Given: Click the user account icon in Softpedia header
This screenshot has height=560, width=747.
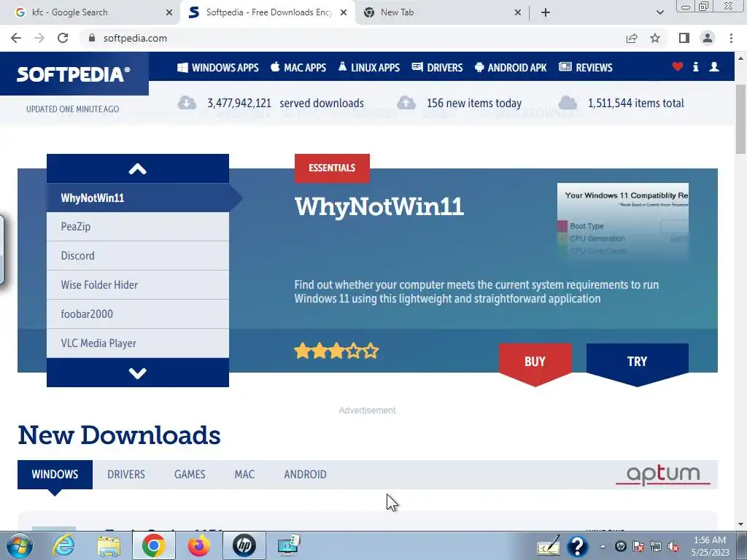Looking at the screenshot, I should pos(714,67).
